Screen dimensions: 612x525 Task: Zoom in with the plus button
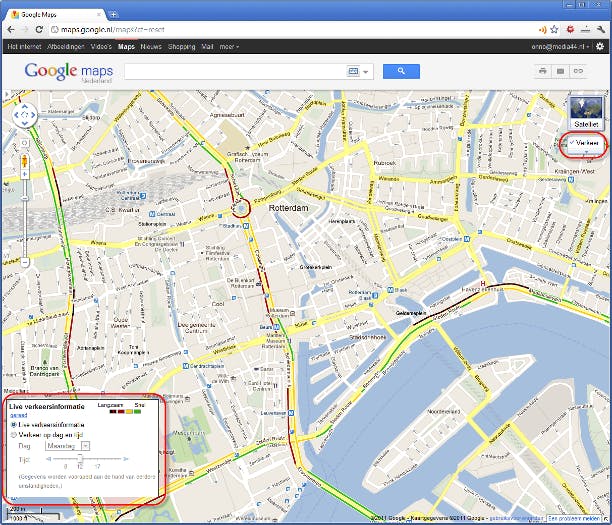tap(25, 174)
